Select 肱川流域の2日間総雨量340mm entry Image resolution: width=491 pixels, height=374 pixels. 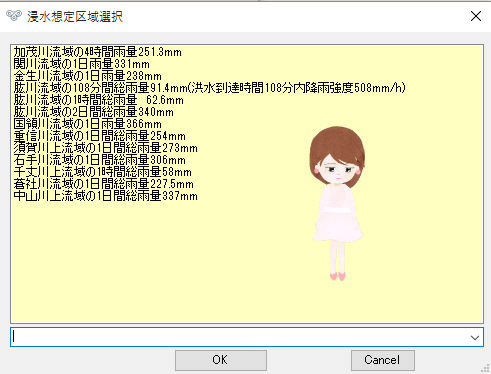tap(93, 112)
